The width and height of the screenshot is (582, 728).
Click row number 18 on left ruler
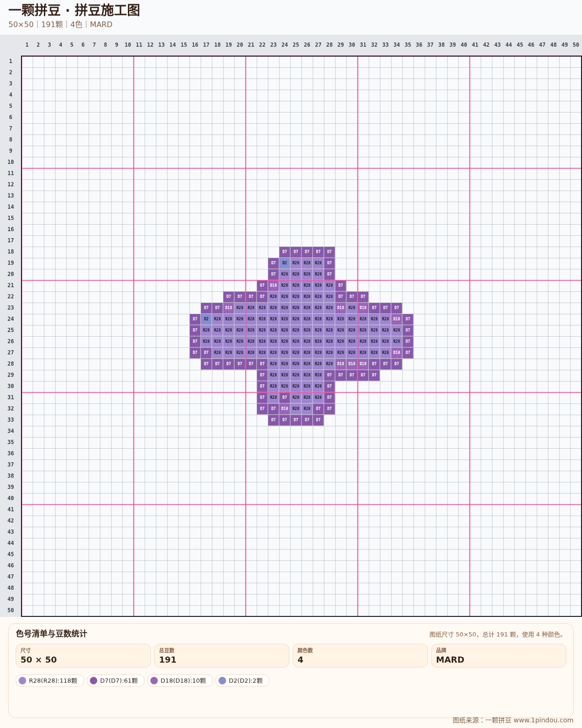click(11, 252)
